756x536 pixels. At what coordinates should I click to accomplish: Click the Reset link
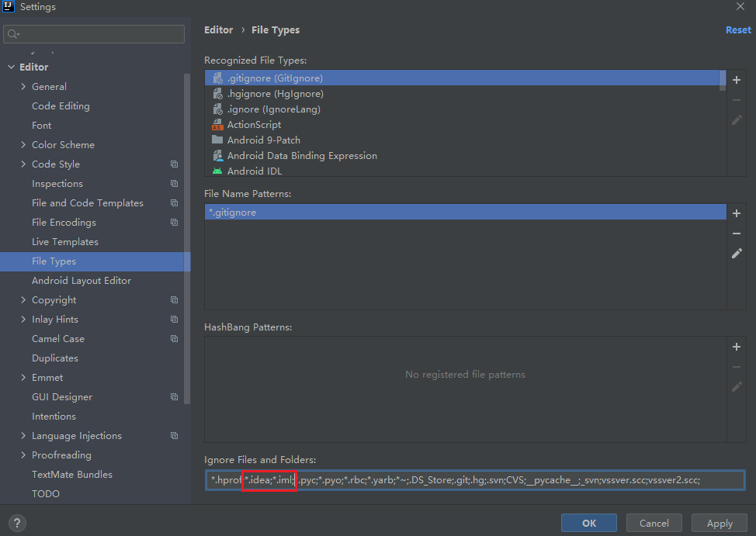[x=738, y=30]
